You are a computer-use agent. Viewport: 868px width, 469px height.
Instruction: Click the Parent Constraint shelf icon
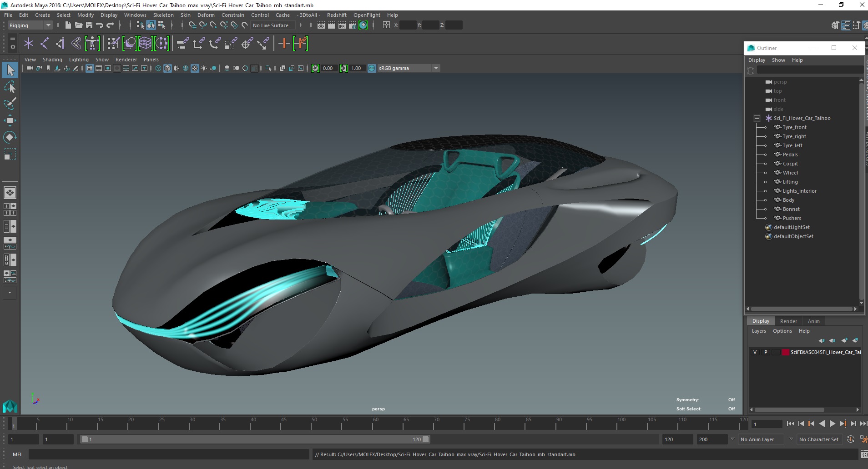point(183,44)
